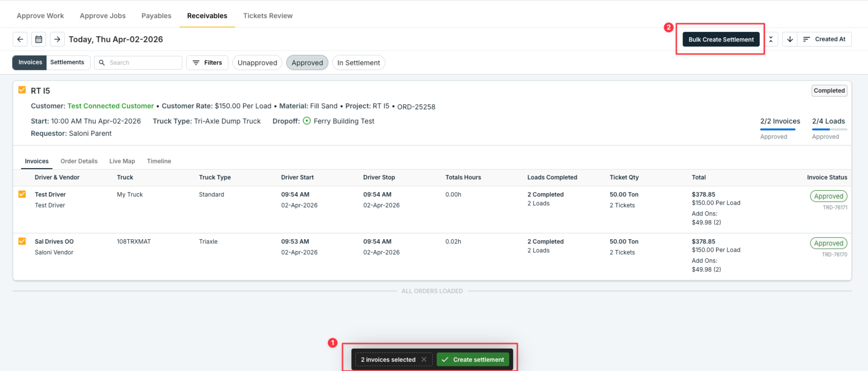Select the order's Invoices sub-tab
Image resolution: width=868 pixels, height=371 pixels.
37,161
